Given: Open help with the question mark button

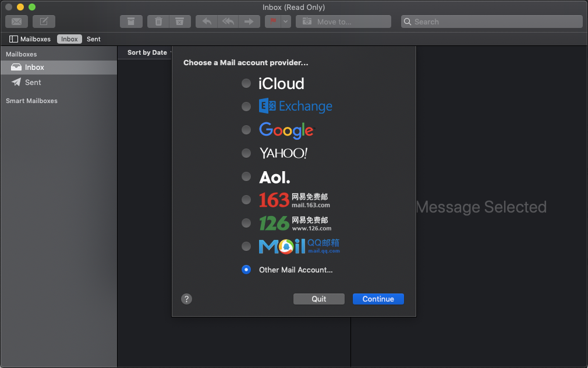Looking at the screenshot, I should click(186, 299).
